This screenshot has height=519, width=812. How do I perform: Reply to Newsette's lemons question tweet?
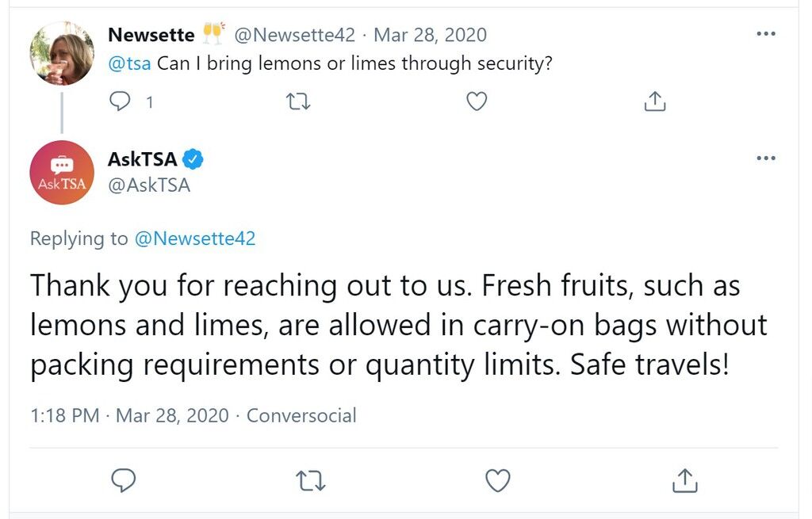point(120,101)
